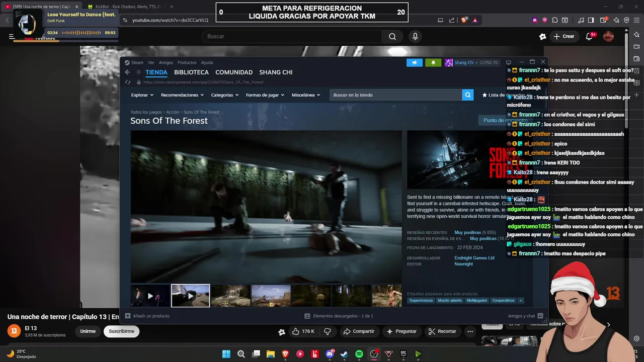
Task: Open Spotify from the taskbar
Action: pyautogui.click(x=359, y=354)
